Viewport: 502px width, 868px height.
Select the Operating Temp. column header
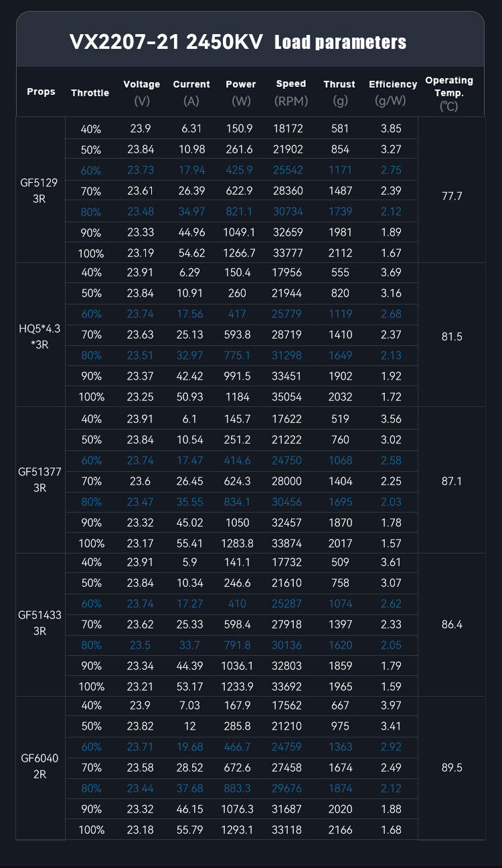(449, 92)
